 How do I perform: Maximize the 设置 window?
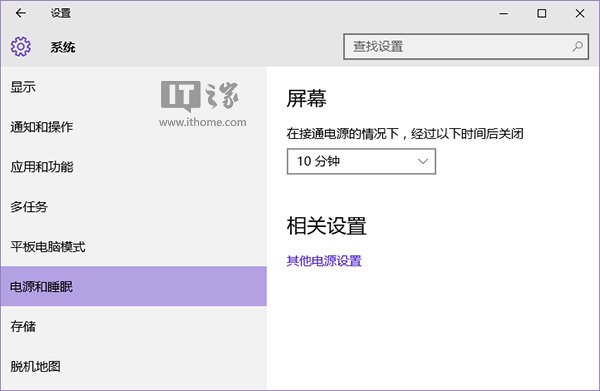pos(541,14)
